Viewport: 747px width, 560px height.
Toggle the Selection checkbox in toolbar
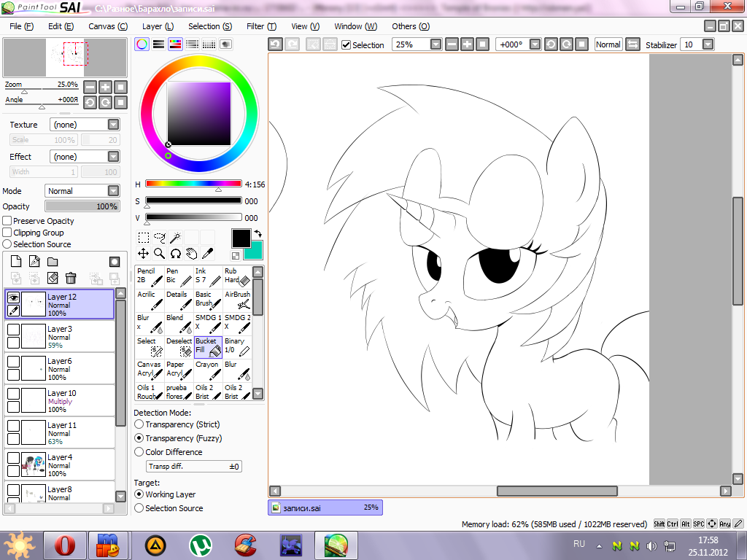[347, 44]
